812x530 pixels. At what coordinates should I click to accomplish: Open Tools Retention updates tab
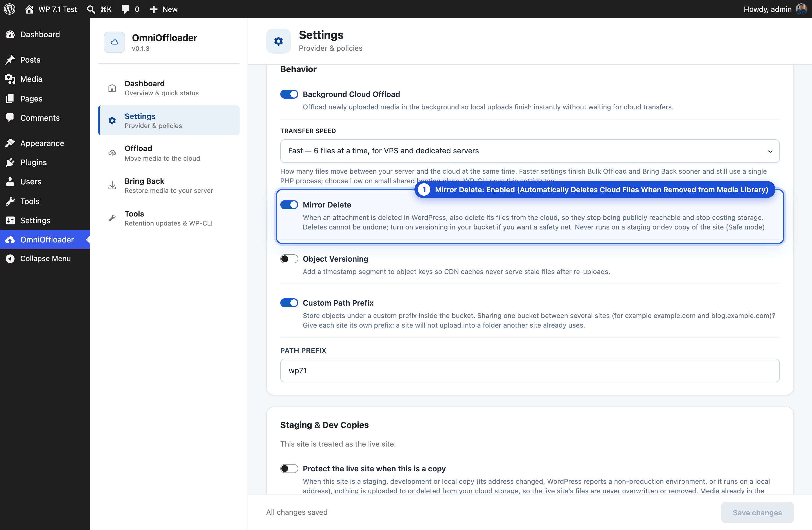click(x=169, y=218)
